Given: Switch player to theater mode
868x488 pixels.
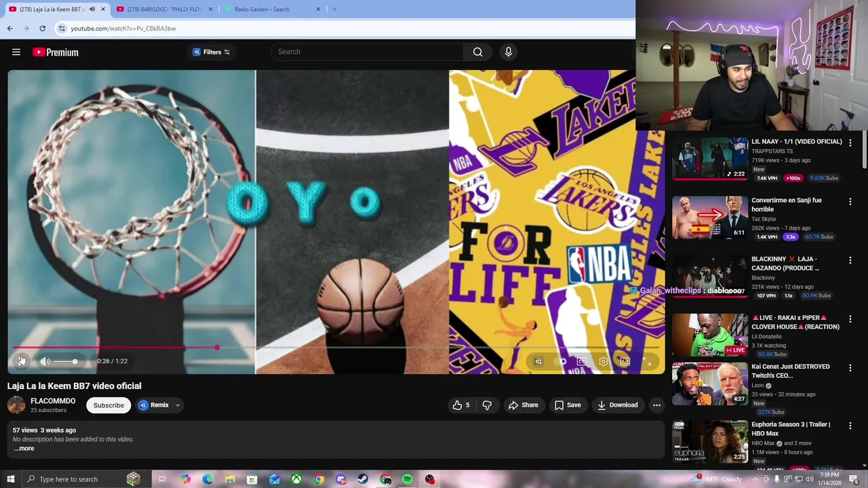Looking at the screenshot, I should [x=625, y=361].
